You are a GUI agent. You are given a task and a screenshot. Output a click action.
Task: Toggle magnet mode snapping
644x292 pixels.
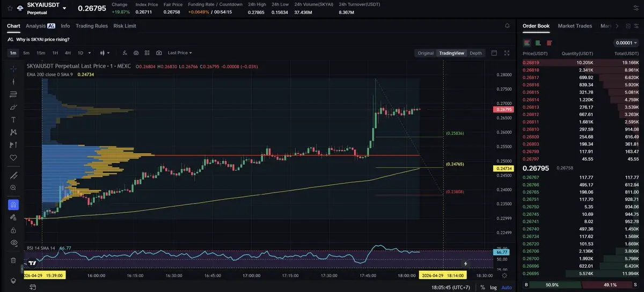[13, 205]
